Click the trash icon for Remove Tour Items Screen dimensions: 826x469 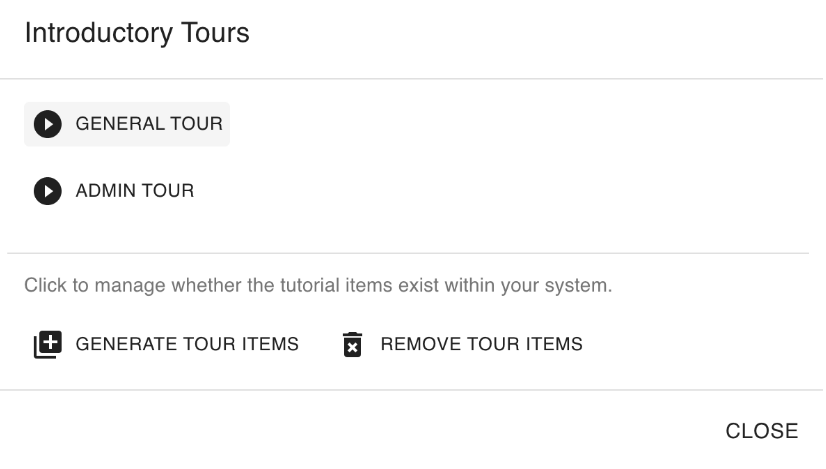(x=352, y=345)
